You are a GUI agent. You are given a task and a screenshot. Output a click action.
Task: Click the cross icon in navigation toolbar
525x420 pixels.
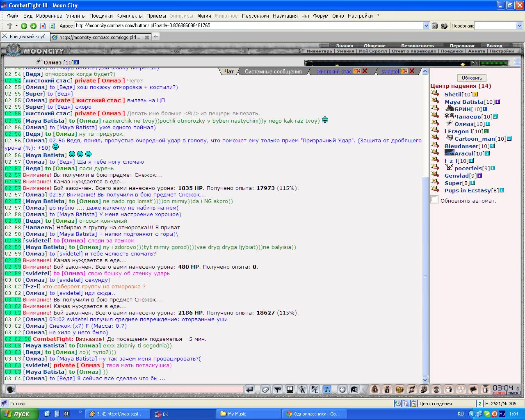tap(9, 26)
